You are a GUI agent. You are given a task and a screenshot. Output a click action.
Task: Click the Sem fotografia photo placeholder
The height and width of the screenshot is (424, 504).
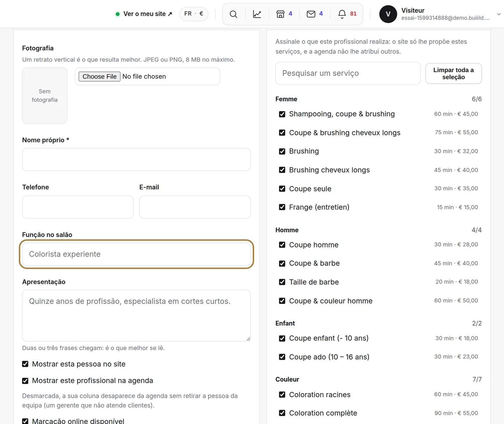tap(45, 96)
